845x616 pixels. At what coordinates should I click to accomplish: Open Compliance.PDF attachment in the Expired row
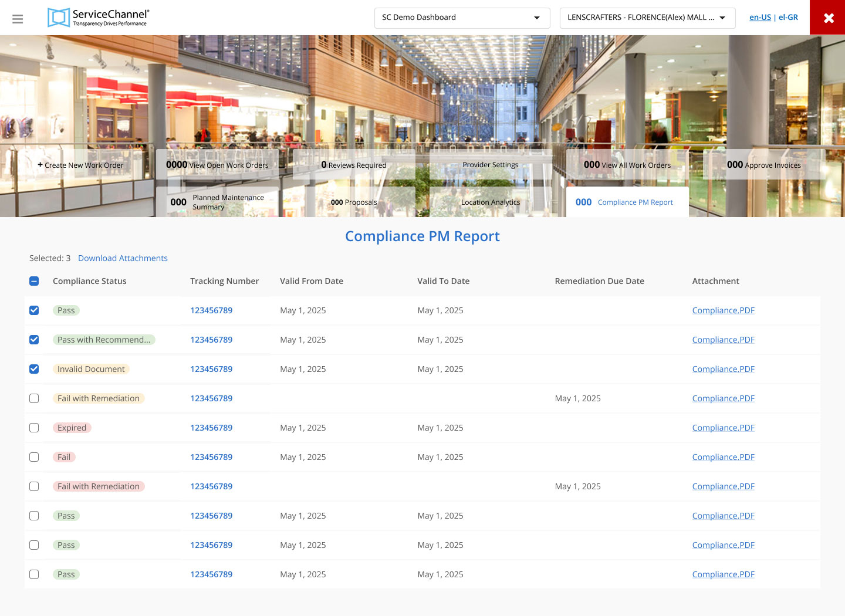pos(723,428)
